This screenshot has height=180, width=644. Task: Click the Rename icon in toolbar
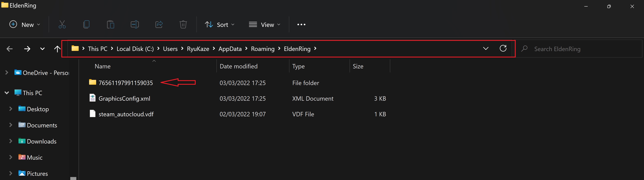tap(135, 25)
